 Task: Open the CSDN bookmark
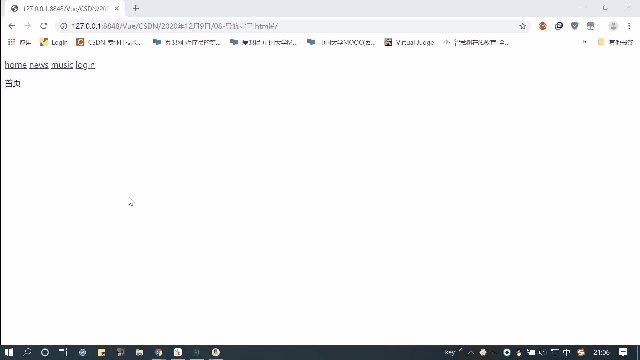(x=109, y=42)
